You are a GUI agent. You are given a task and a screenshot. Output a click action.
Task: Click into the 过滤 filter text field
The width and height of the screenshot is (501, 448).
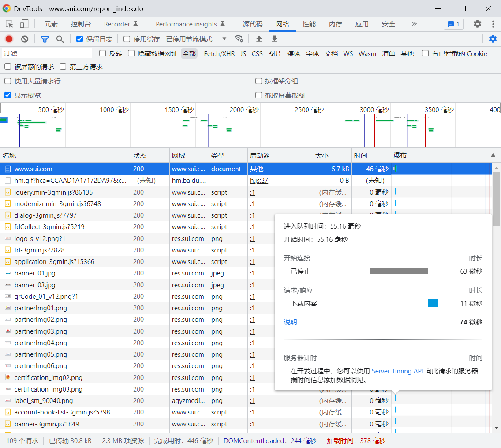click(x=47, y=54)
